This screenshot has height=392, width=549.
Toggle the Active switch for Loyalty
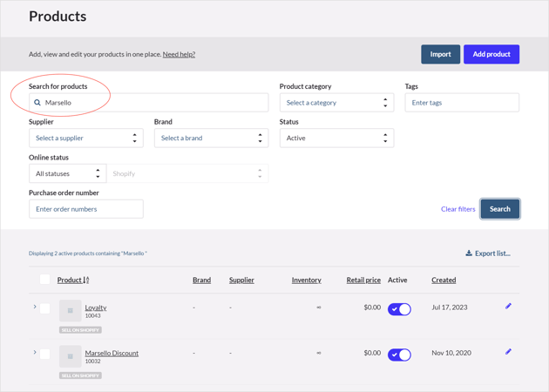click(x=399, y=309)
